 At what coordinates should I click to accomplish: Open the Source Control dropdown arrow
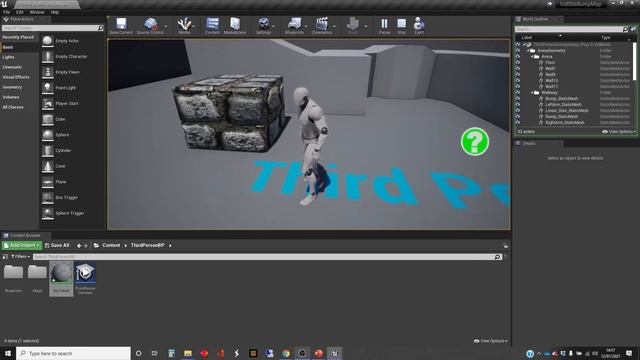point(166,26)
